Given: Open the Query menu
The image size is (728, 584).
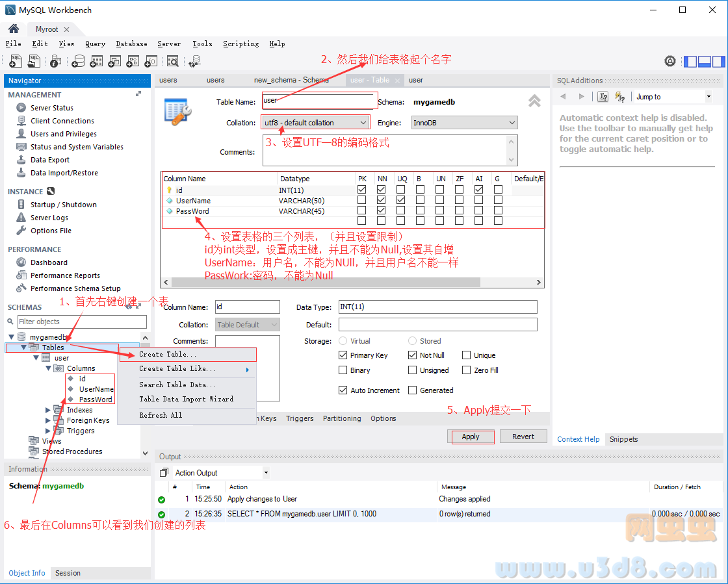Looking at the screenshot, I should pyautogui.click(x=95, y=44).
